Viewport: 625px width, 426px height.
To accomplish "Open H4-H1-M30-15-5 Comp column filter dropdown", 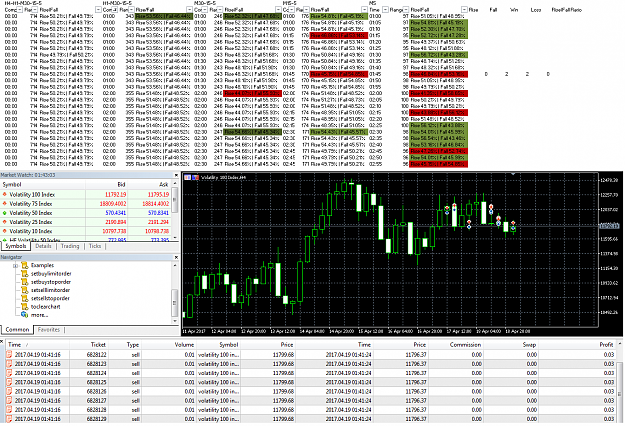I will [x=20, y=10].
